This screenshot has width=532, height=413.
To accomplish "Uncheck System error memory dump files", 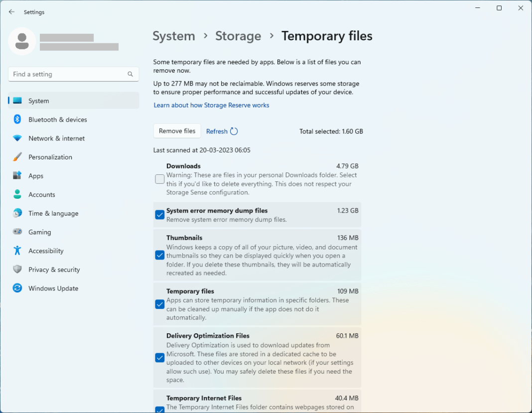I will click(x=159, y=215).
